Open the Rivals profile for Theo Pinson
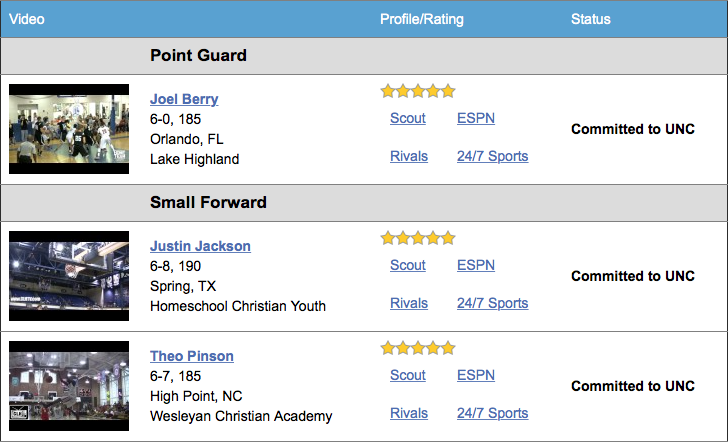The height and width of the screenshot is (442, 728). pyautogui.click(x=409, y=413)
